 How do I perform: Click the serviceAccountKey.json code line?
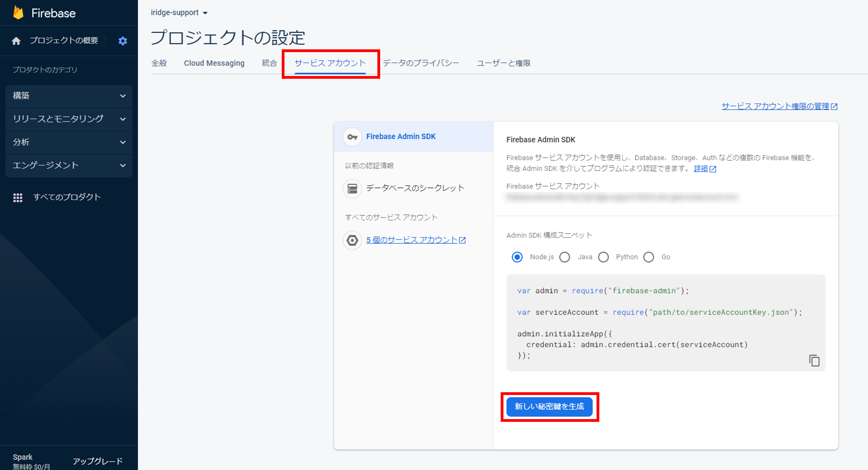point(660,312)
